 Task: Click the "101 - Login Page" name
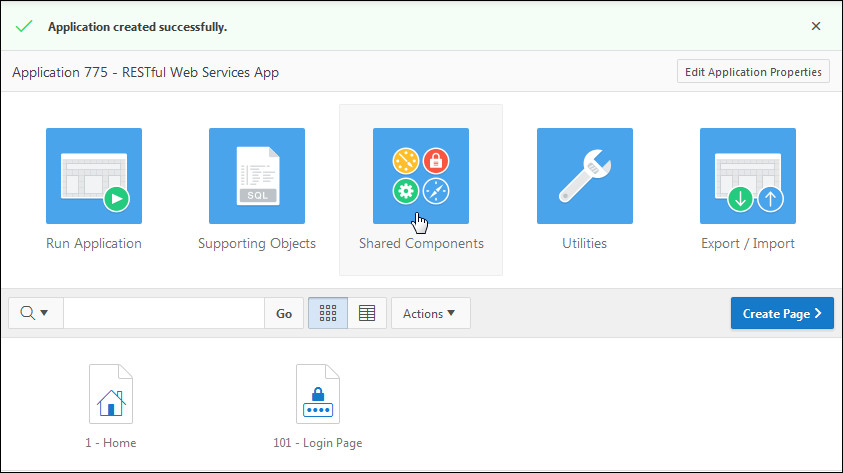click(318, 443)
